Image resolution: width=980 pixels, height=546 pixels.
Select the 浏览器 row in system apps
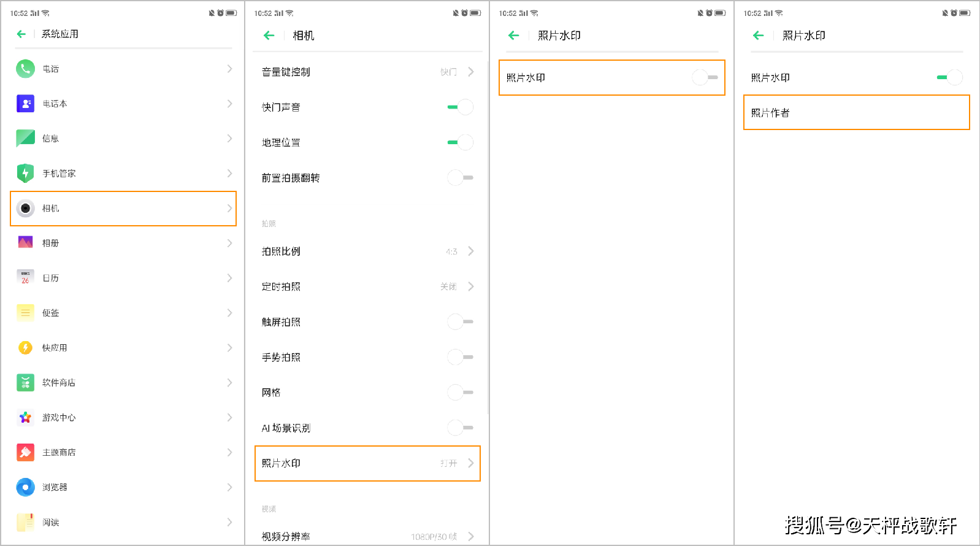pos(123,488)
